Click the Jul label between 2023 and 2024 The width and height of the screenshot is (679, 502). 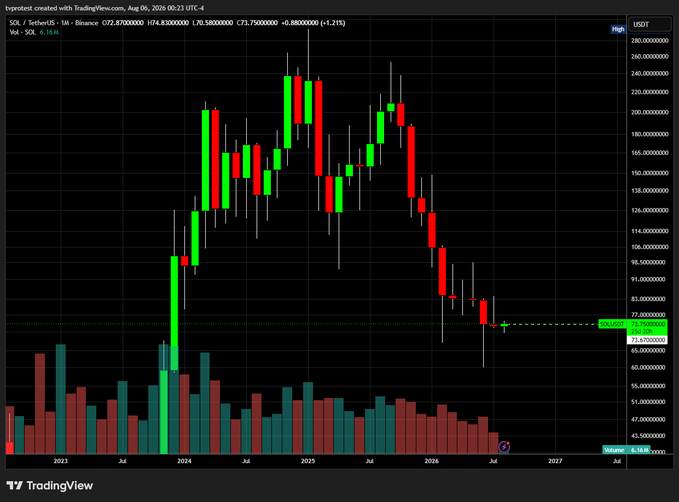tap(123, 461)
